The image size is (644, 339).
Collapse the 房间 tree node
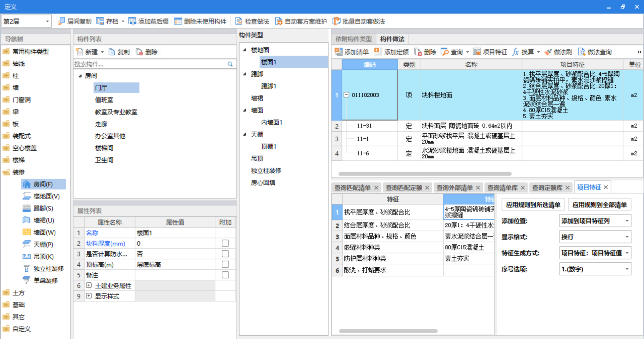[80, 76]
